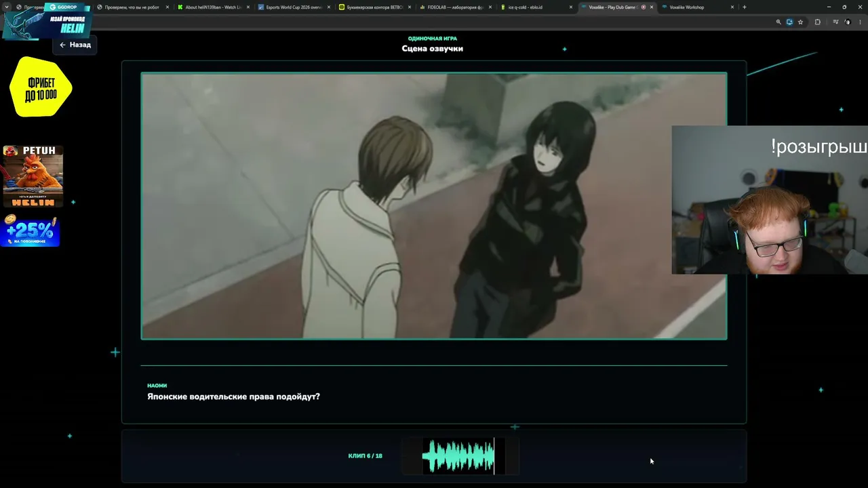Switch to the 'About heliN139ban - Watch Live' tab

[213, 7]
